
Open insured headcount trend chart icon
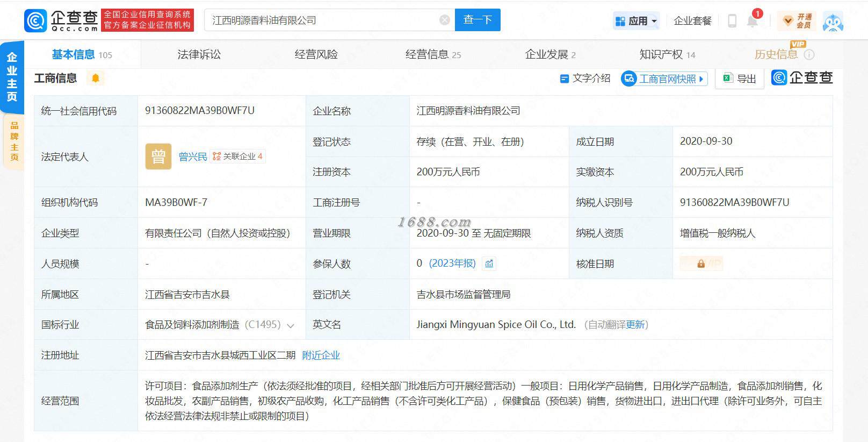pyautogui.click(x=489, y=263)
